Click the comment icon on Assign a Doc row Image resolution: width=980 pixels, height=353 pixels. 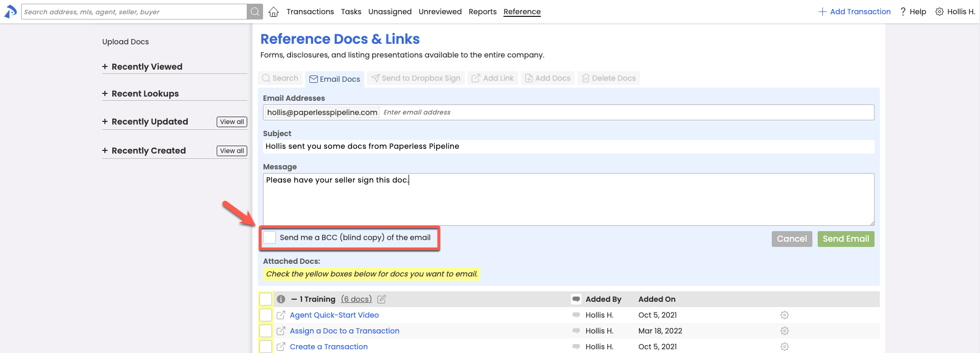pyautogui.click(x=576, y=331)
